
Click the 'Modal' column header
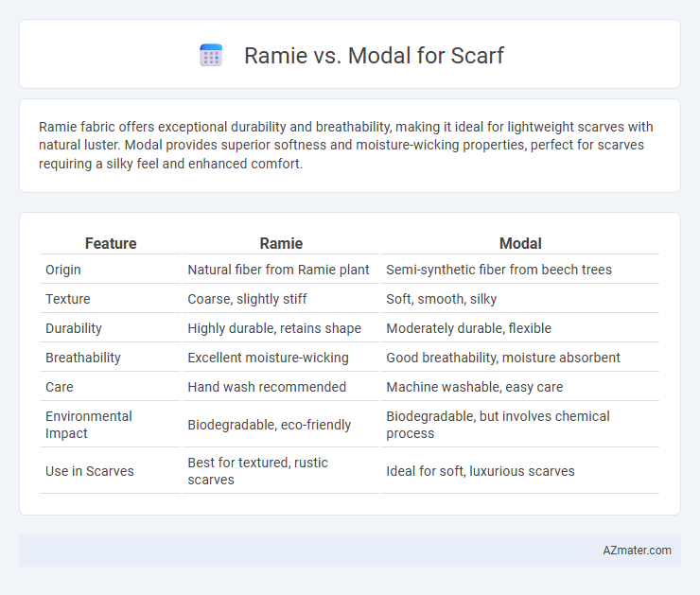coord(520,243)
